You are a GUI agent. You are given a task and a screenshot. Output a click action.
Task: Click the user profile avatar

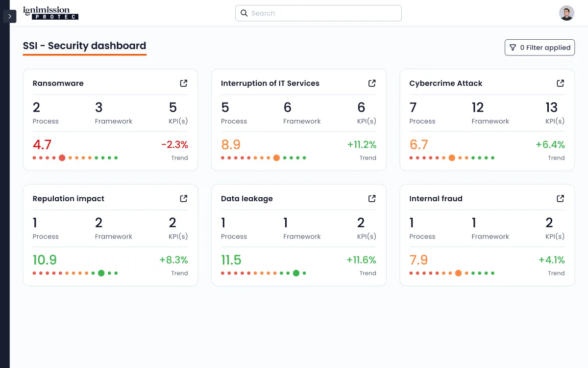pos(566,13)
